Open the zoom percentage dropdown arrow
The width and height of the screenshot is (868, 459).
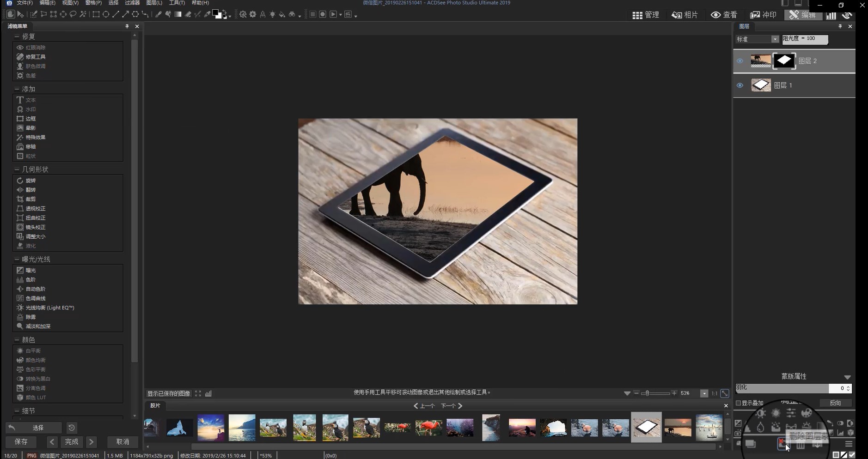(704, 393)
